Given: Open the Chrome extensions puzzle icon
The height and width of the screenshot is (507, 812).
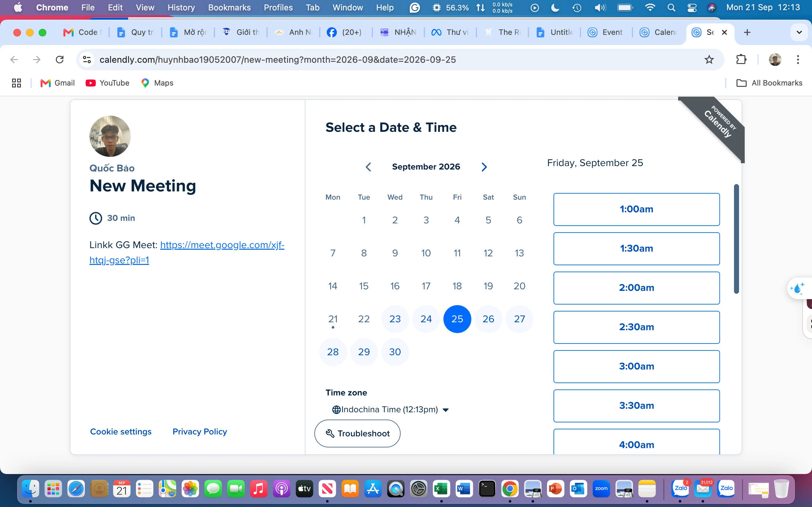Looking at the screenshot, I should click(741, 60).
